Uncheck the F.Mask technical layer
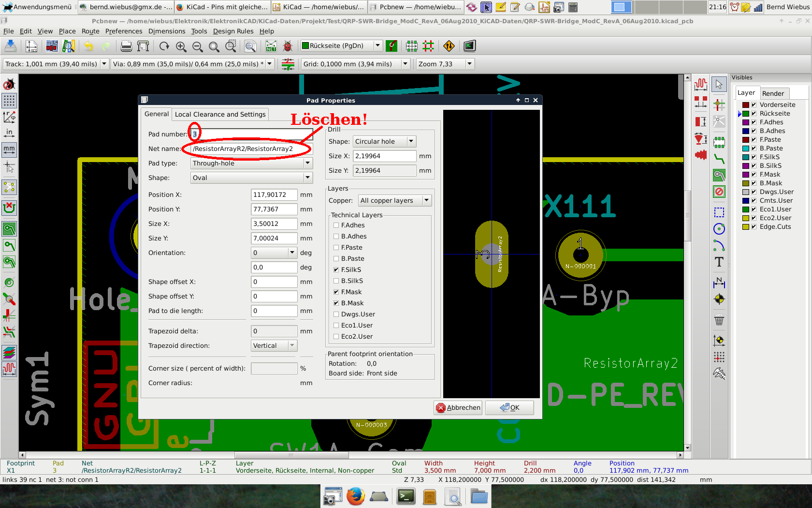 [x=336, y=292]
